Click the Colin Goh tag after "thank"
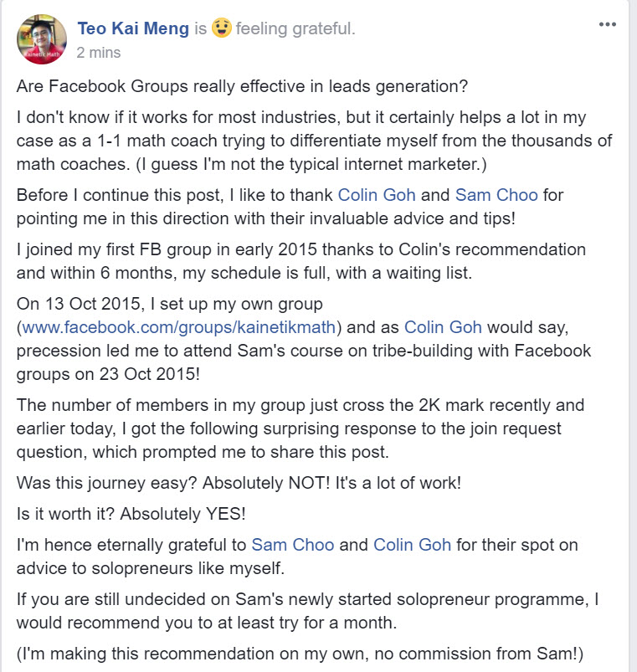The width and height of the screenshot is (637, 672). 377,195
